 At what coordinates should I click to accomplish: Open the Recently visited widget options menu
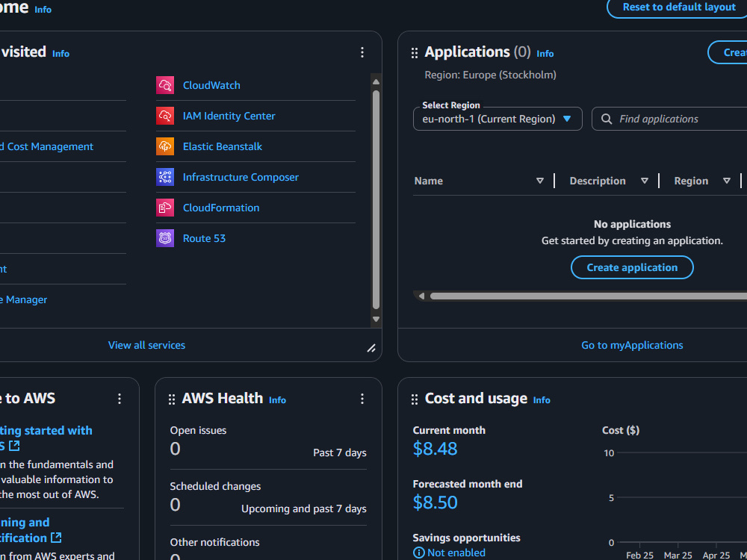coord(362,52)
